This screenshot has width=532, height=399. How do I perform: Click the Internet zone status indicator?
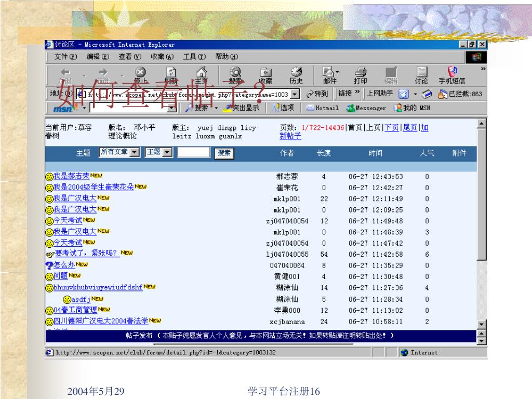419,353
